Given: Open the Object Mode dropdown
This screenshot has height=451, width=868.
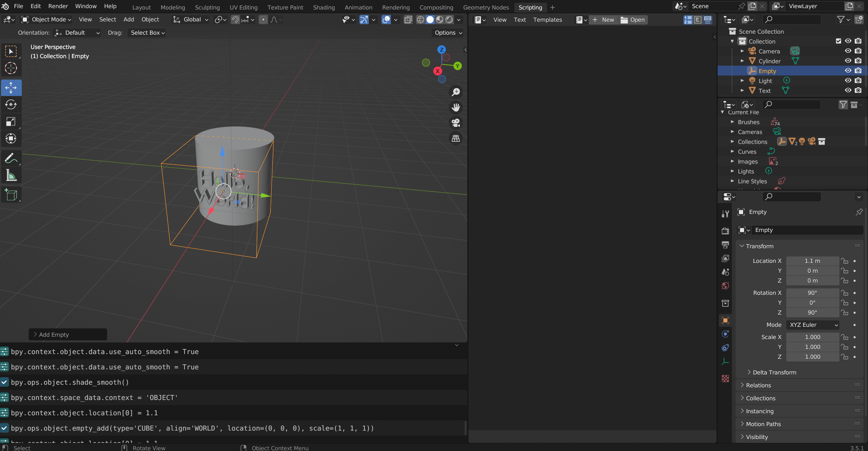Looking at the screenshot, I should coord(46,19).
